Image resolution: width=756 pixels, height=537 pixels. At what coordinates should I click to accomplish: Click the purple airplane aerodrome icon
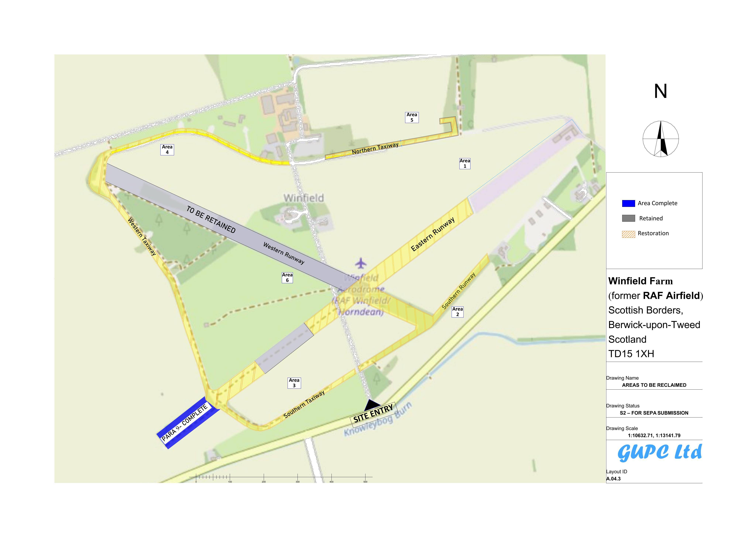(x=361, y=263)
